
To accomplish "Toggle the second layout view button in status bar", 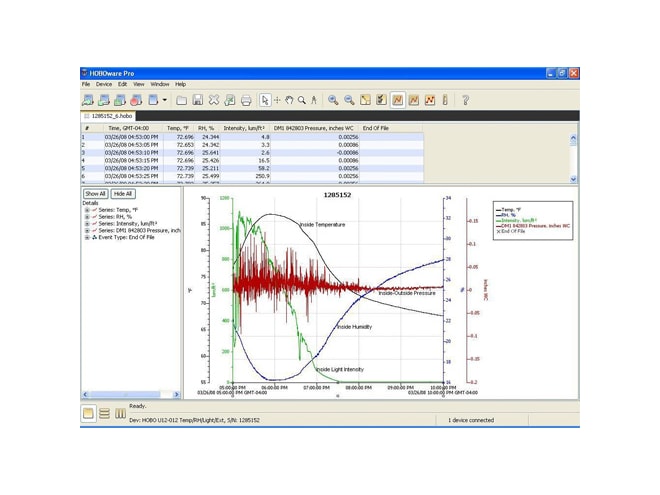I will 104,413.
